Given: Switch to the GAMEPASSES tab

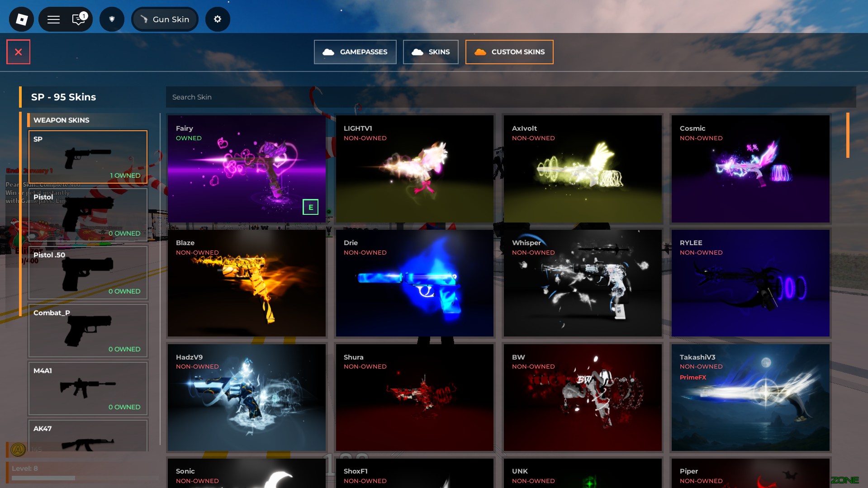Looking at the screenshot, I should coord(355,52).
